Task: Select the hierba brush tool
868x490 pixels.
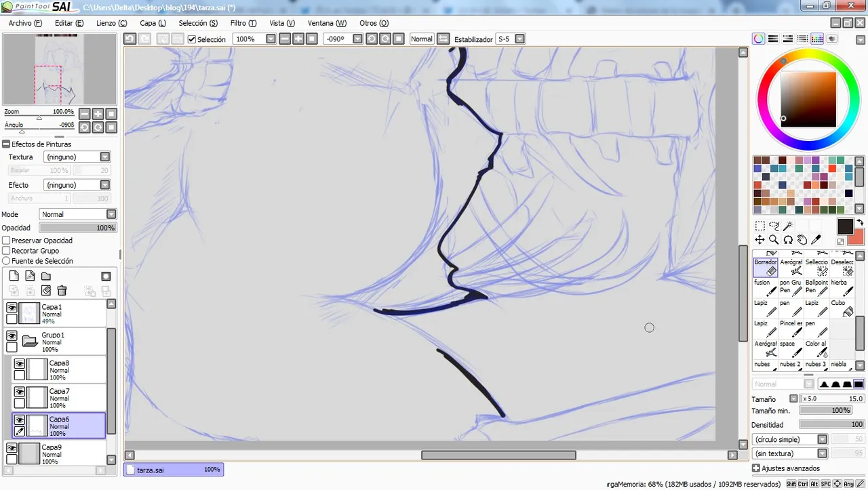Action: click(842, 287)
